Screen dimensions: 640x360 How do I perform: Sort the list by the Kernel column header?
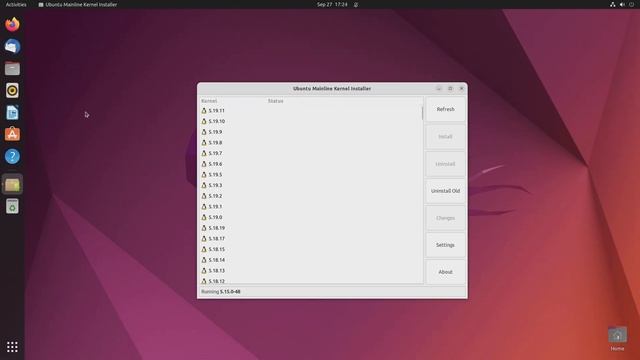pyautogui.click(x=209, y=101)
